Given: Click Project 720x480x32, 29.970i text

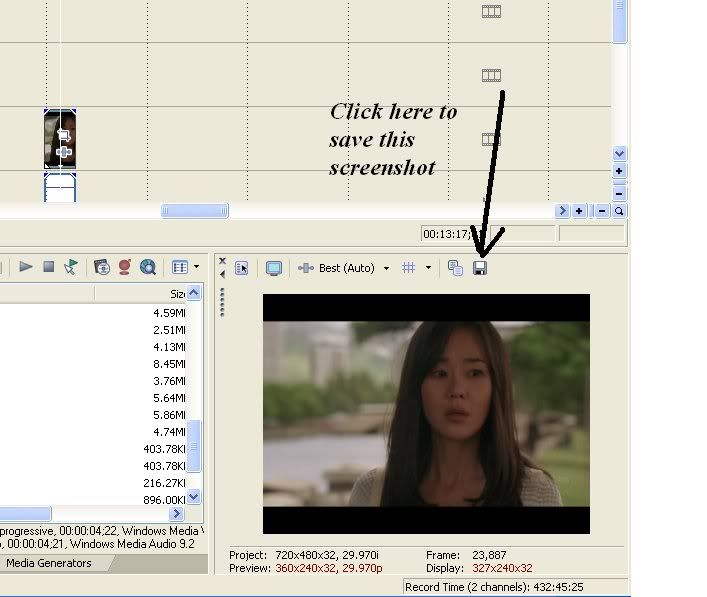Looking at the screenshot, I should (x=304, y=555).
